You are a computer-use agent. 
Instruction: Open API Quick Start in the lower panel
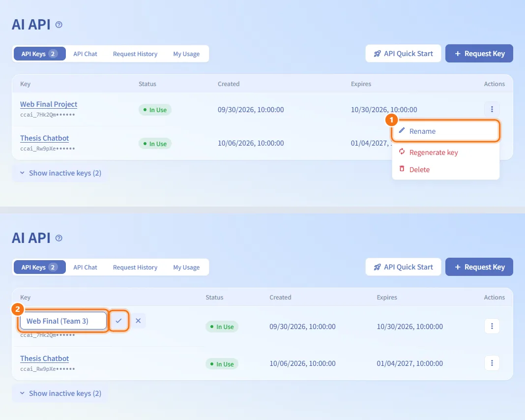pos(403,267)
